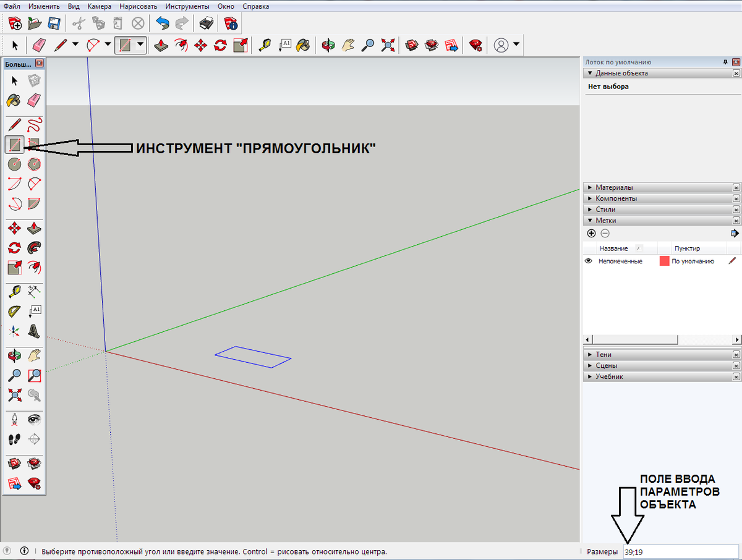
Task: Select the Freehand squiggle tool
Action: pyautogui.click(x=34, y=124)
